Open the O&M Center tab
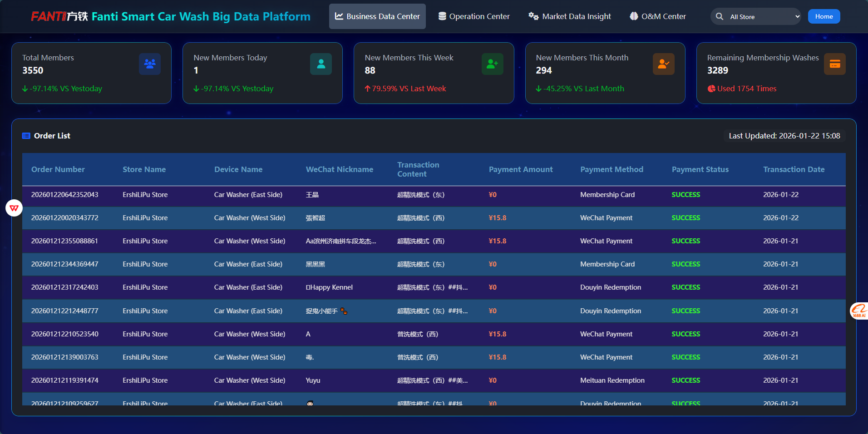868x434 pixels. [x=658, y=16]
